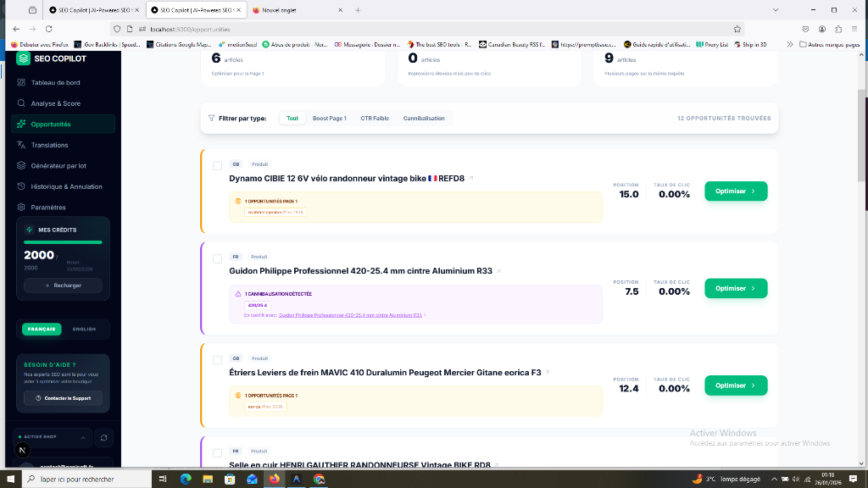Check the Dynamo CIBIE 12 6V product checkbox
The height and width of the screenshot is (488, 868).
click(x=218, y=165)
